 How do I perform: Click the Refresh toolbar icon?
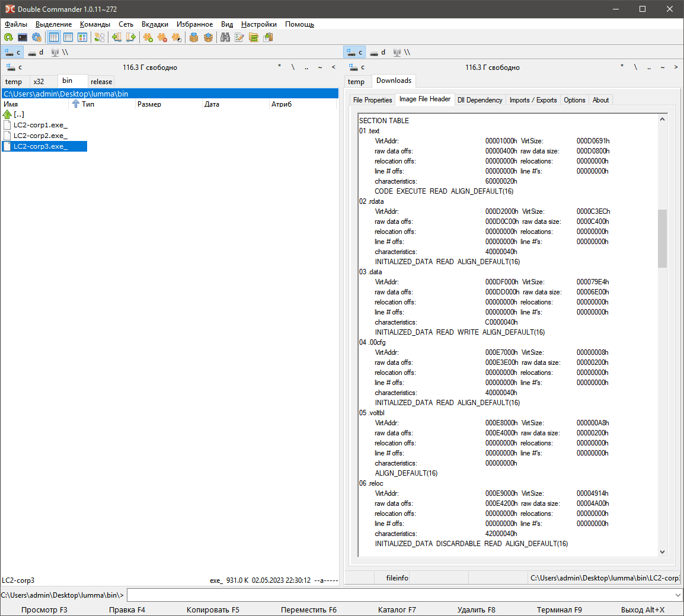pos(8,37)
